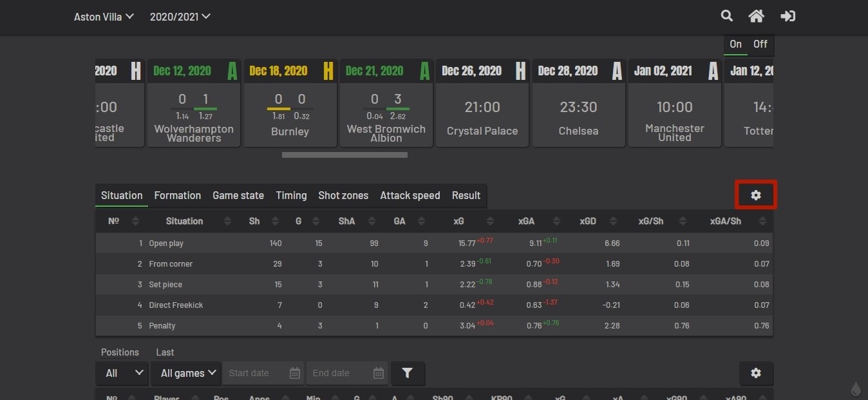Open the 2020/2021 season dropdown

coord(180,17)
